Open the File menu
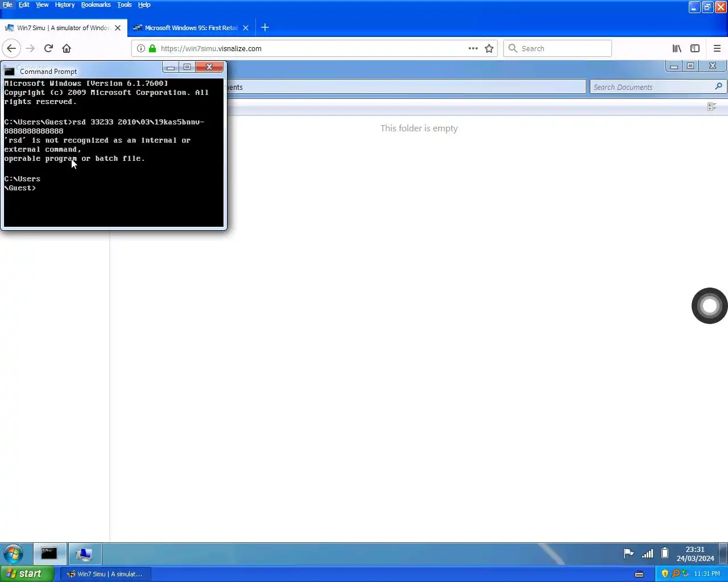The image size is (728, 582). 7,5
